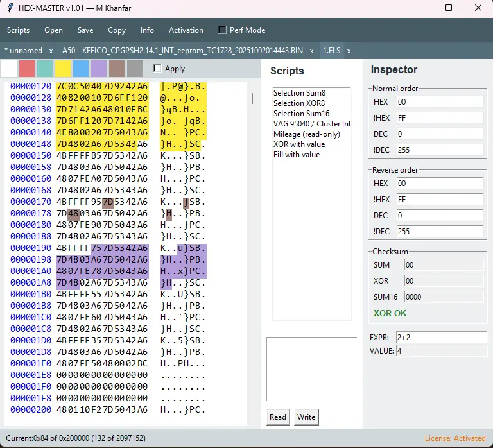Click the hex view vertical scrollbar
Screen dimensions: 493x448
[x=252, y=98]
